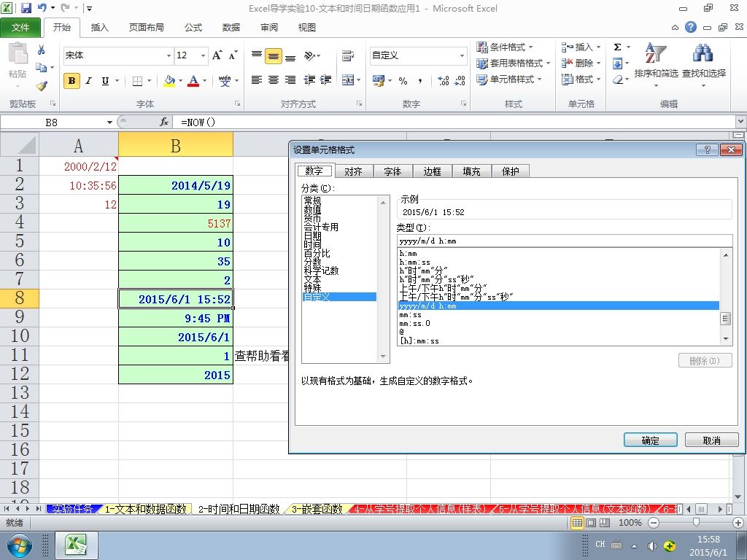747x560 pixels.
Task: Open the number format dropdown
Action: tap(462, 55)
